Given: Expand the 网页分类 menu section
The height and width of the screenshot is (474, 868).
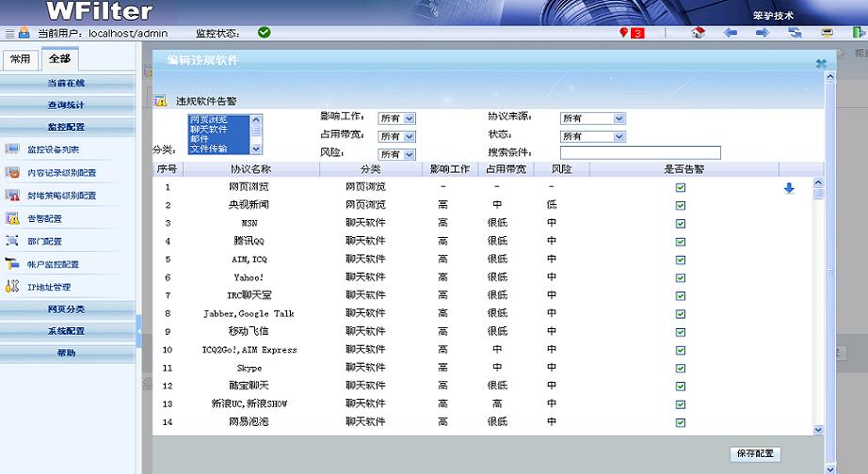Looking at the screenshot, I should (66, 308).
